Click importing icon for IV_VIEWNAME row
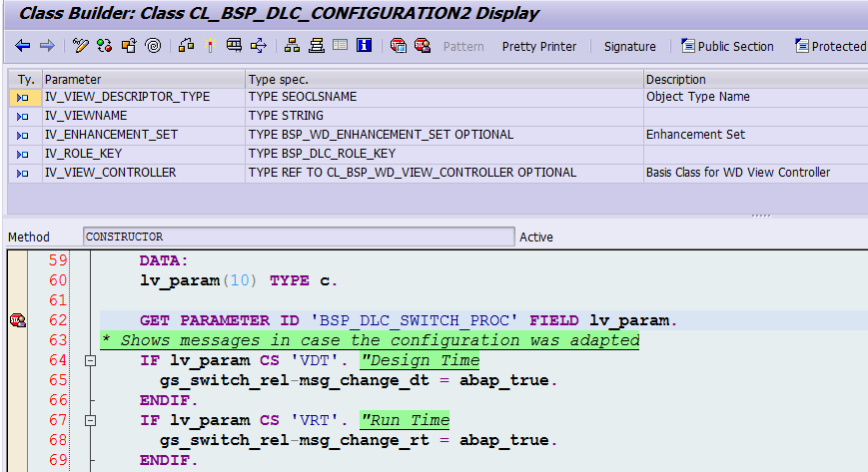The width and height of the screenshot is (868, 472). tap(23, 117)
